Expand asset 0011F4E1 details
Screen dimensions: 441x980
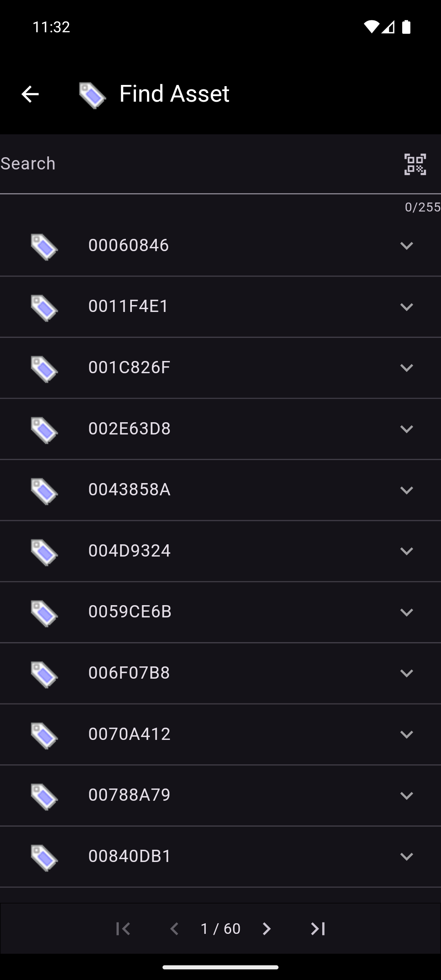coord(406,307)
